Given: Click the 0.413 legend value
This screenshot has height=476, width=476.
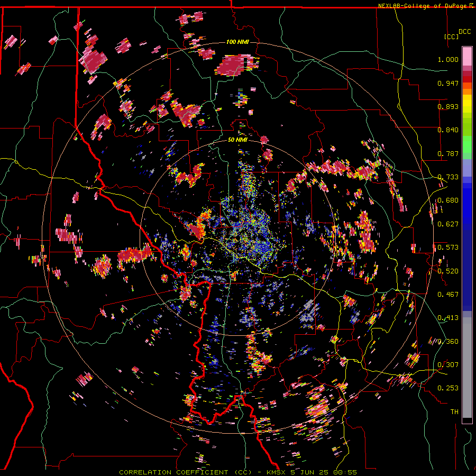Looking at the screenshot, I should 448,318.
